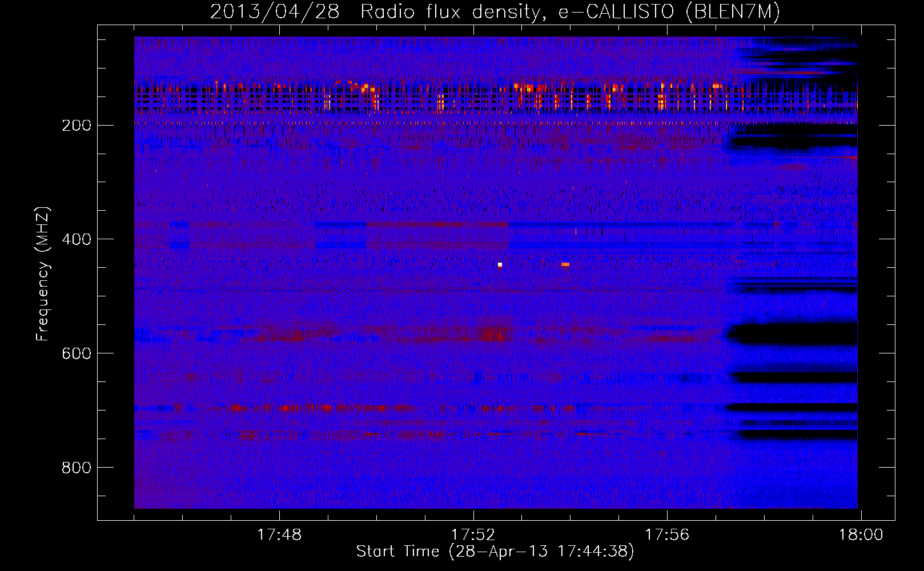The image size is (924, 571).
Task: Click the plot title '2013/04/28 Radio flux density'
Action: [x=495, y=12]
